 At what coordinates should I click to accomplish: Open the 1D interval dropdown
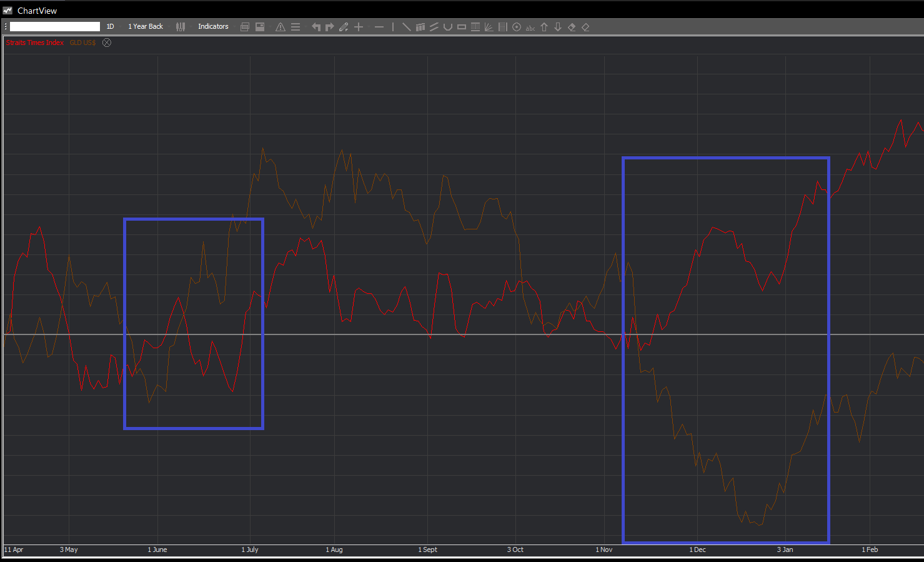point(111,26)
